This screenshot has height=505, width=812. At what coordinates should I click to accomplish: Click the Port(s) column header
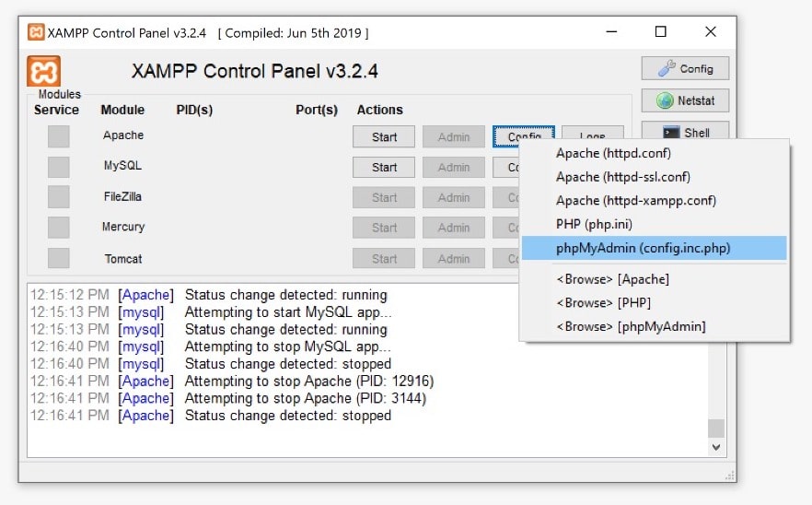point(317,110)
